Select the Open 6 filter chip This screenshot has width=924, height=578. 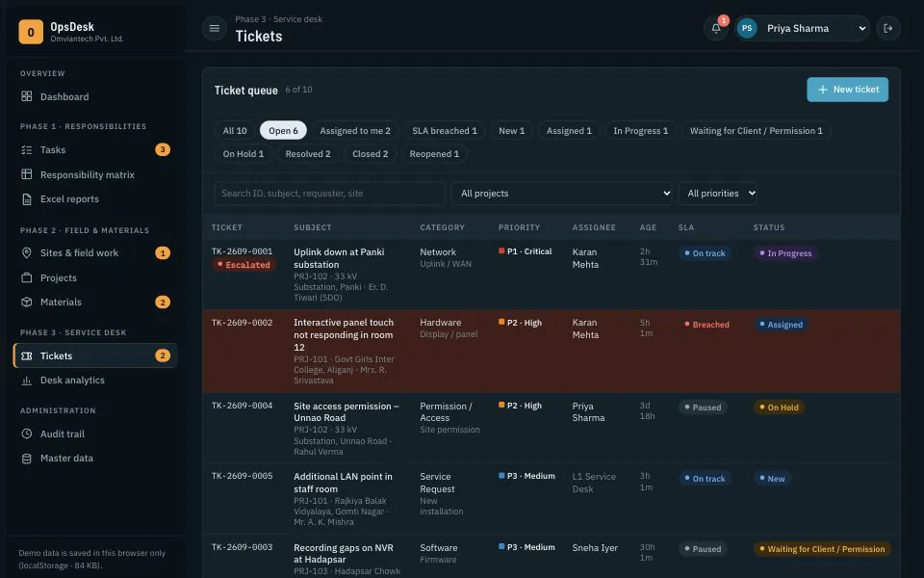coord(283,131)
